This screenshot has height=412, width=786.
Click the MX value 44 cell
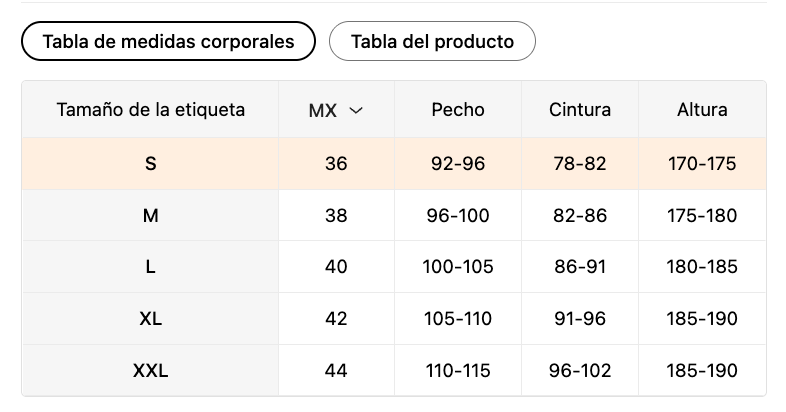336,371
